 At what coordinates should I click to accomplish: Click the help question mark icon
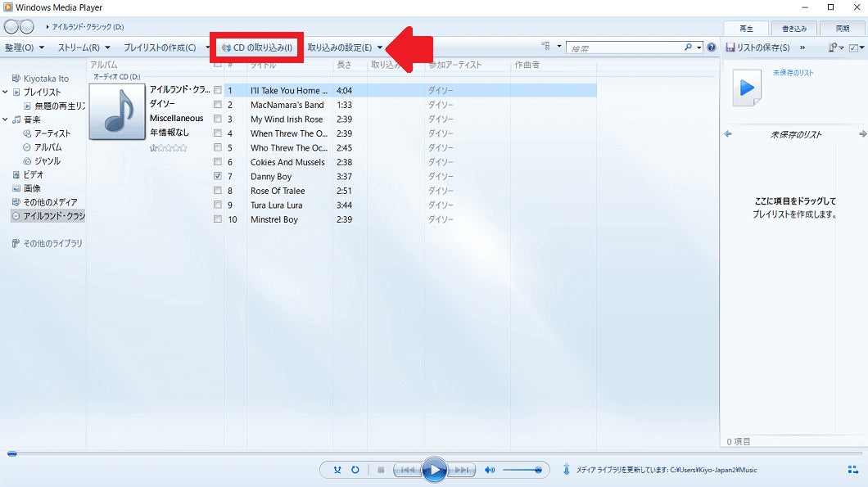[x=712, y=47]
